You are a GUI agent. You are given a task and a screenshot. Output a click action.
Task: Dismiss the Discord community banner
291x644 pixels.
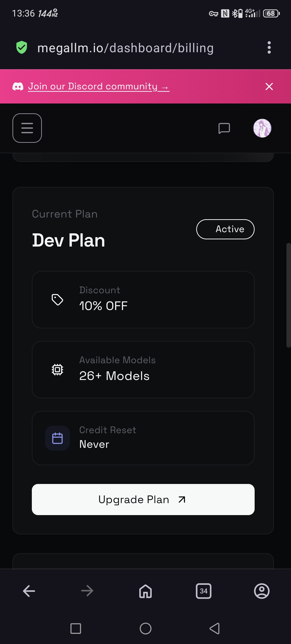269,86
